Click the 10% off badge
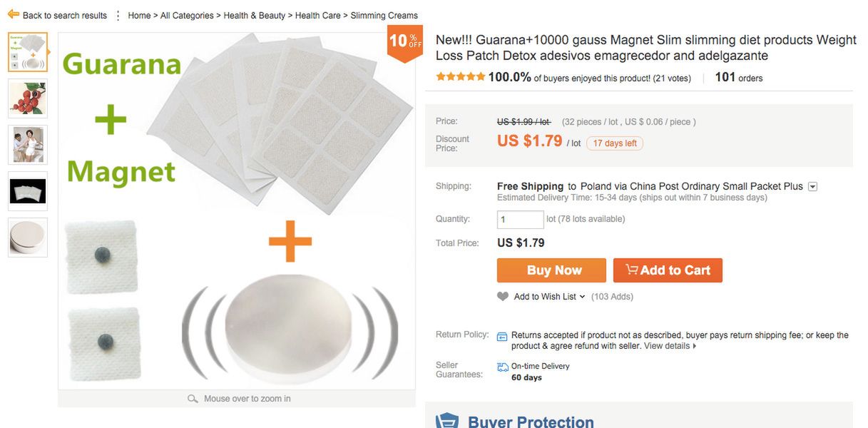 click(x=404, y=42)
